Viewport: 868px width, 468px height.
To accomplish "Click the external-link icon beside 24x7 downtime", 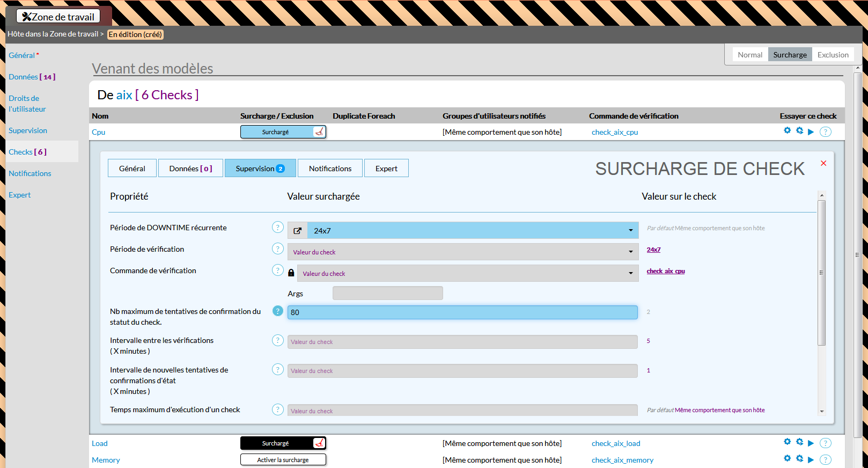I will (x=298, y=231).
